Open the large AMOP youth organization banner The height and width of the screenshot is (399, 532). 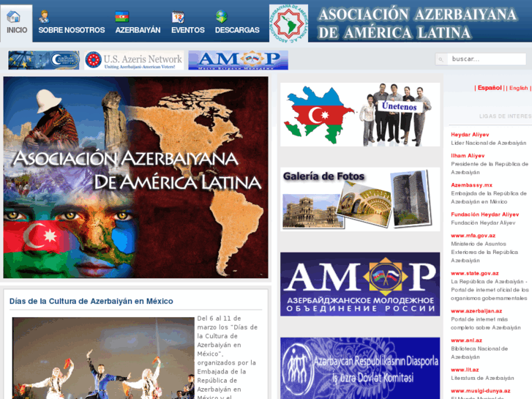click(360, 284)
